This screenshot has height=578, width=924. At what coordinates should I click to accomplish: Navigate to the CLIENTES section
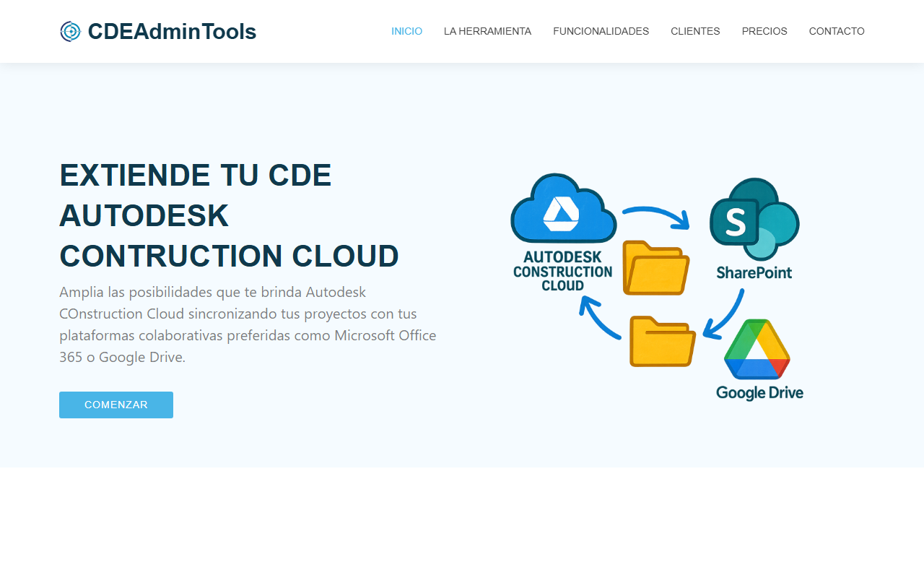pos(695,31)
